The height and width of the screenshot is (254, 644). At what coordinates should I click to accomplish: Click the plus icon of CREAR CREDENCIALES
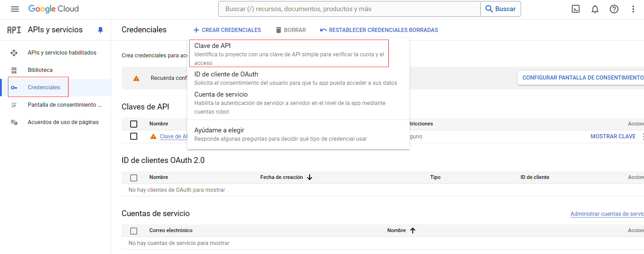pos(196,30)
